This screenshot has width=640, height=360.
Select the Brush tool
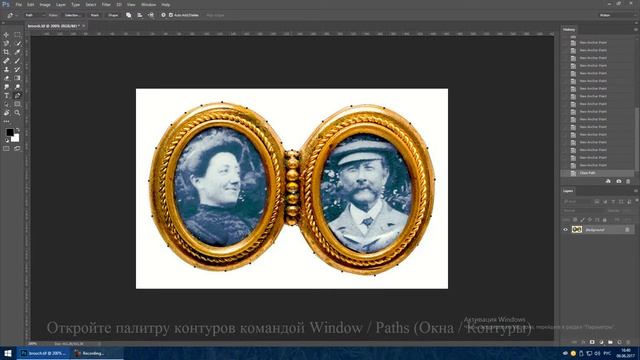[17, 61]
